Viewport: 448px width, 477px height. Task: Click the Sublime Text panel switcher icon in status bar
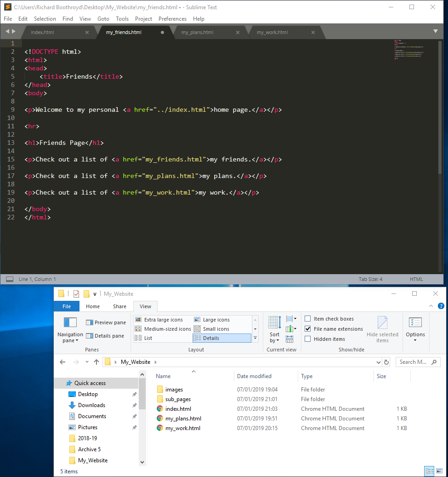click(x=10, y=279)
